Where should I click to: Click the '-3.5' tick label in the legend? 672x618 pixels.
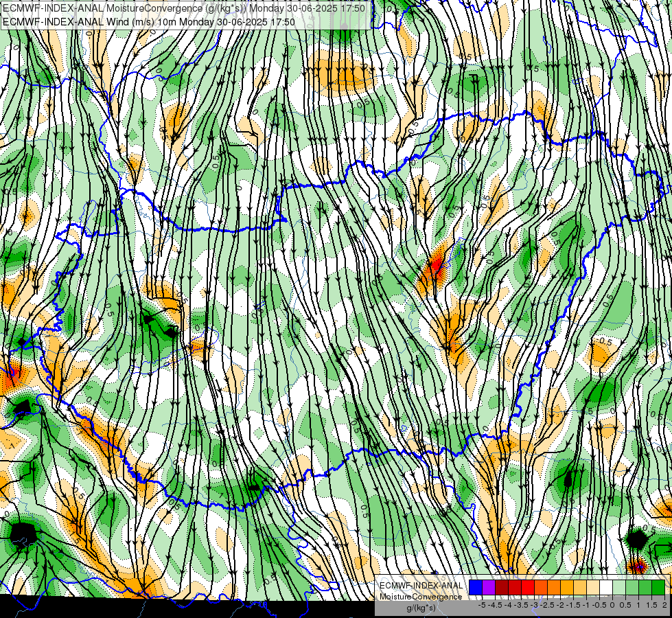[521, 605]
